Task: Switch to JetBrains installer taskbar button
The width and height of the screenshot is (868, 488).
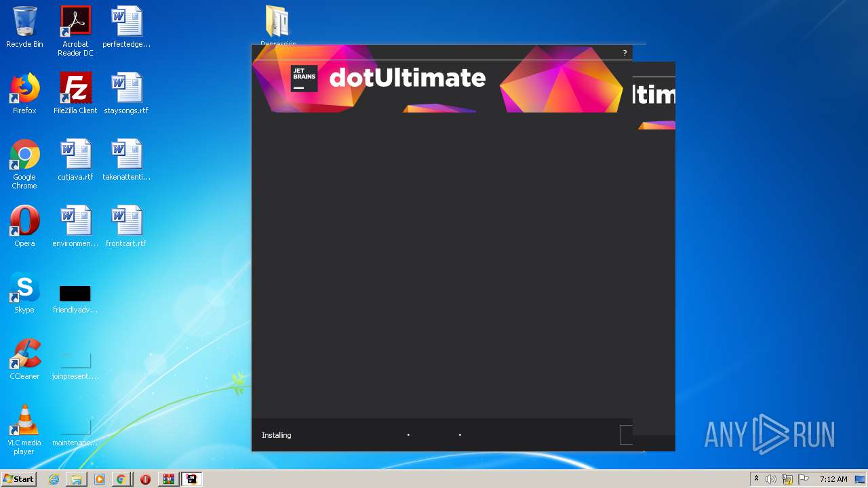Action: point(191,479)
